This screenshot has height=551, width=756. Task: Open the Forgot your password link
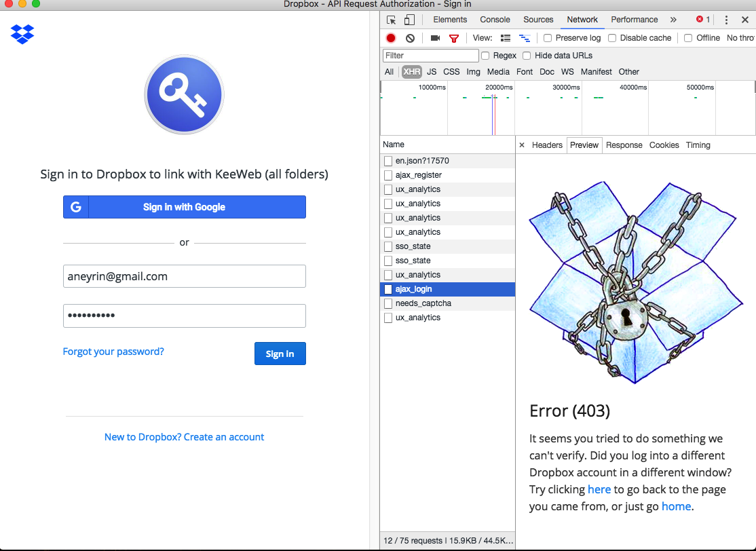tap(113, 351)
